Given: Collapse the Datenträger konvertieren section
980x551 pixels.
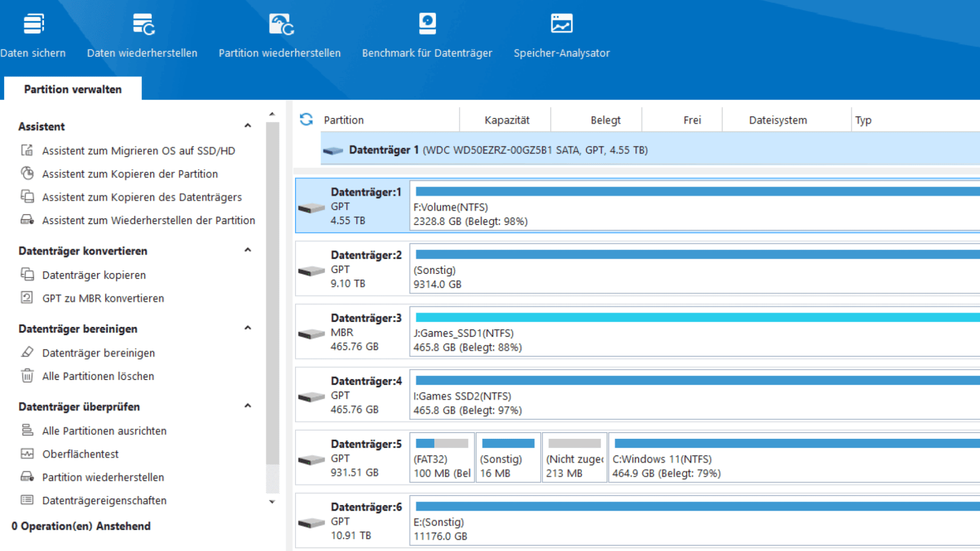Looking at the screenshot, I should pyautogui.click(x=248, y=251).
